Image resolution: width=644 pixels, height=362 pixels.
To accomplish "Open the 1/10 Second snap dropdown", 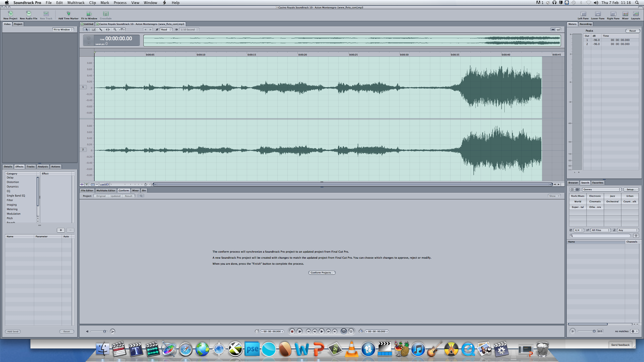I will click(189, 29).
